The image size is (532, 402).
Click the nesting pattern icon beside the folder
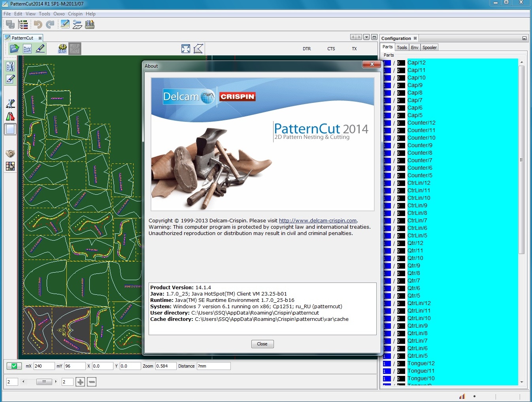[27, 49]
